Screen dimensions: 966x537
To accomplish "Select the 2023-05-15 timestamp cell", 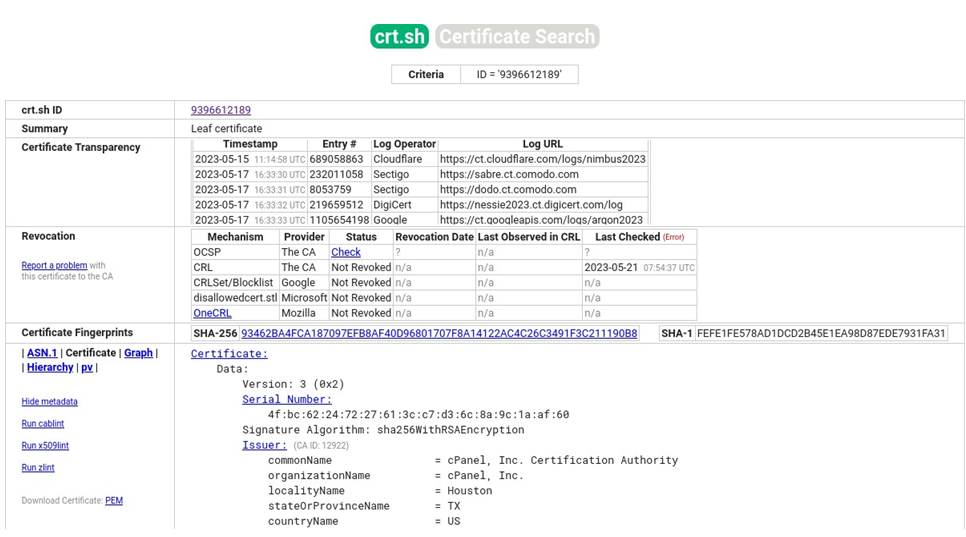I will (250, 159).
